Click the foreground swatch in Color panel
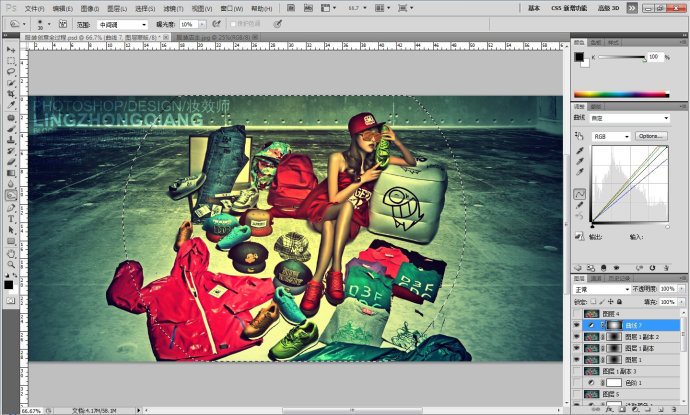 pos(579,57)
